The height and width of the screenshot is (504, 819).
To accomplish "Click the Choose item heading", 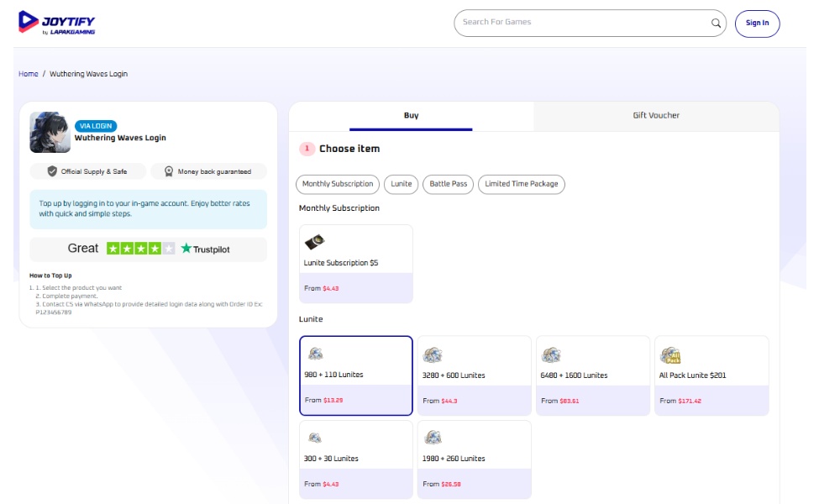I will tap(349, 149).
